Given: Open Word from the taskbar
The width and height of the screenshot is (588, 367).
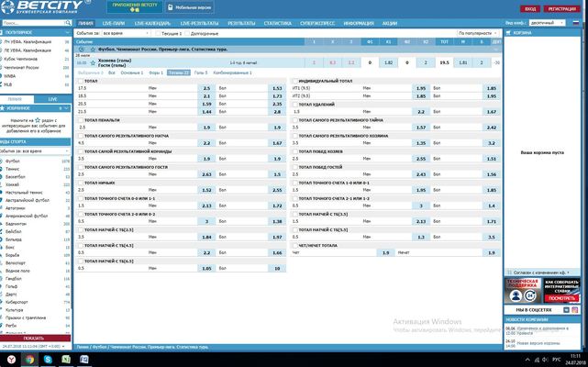Looking at the screenshot, I should click(x=84, y=360).
